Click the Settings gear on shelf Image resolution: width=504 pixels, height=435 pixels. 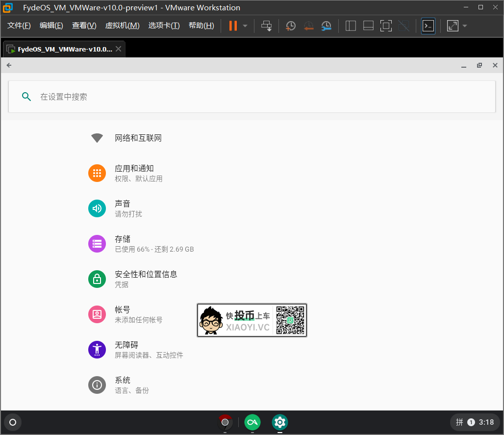[279, 422]
